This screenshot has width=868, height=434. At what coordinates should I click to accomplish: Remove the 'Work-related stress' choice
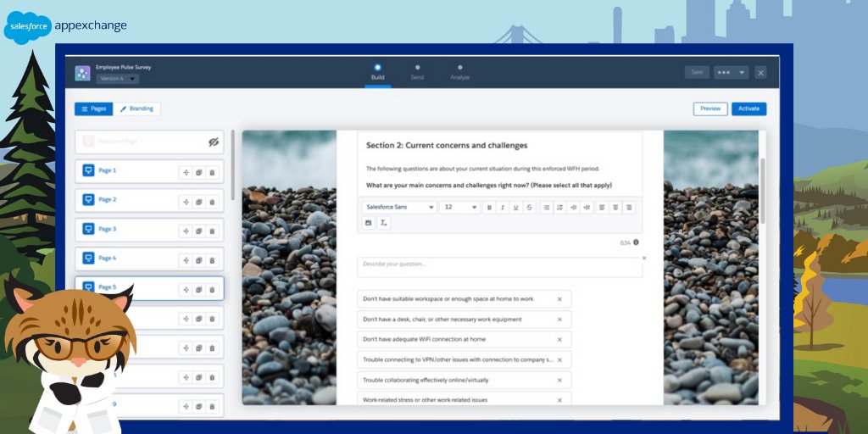point(559,400)
